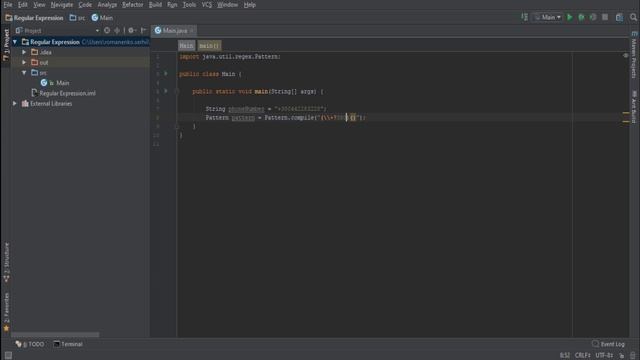The width and height of the screenshot is (640, 360).
Task: Open Project panel settings gear
Action: (x=131, y=31)
